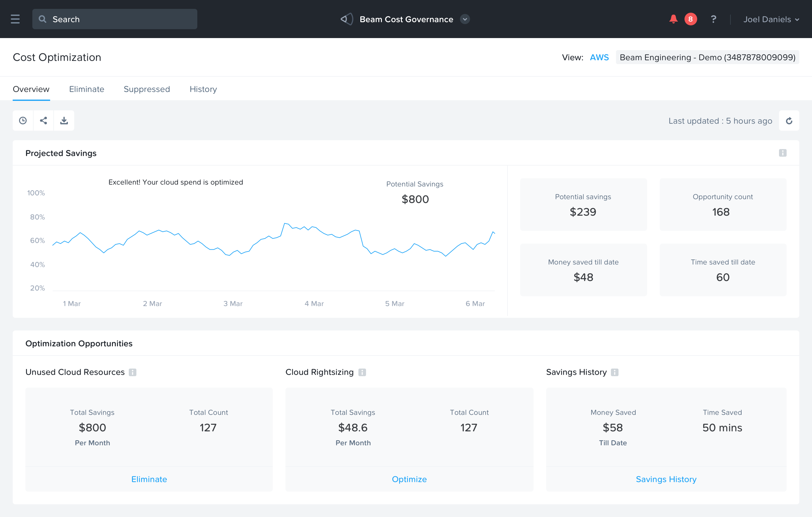
Task: Click the share icon in toolbar
Action: click(43, 121)
